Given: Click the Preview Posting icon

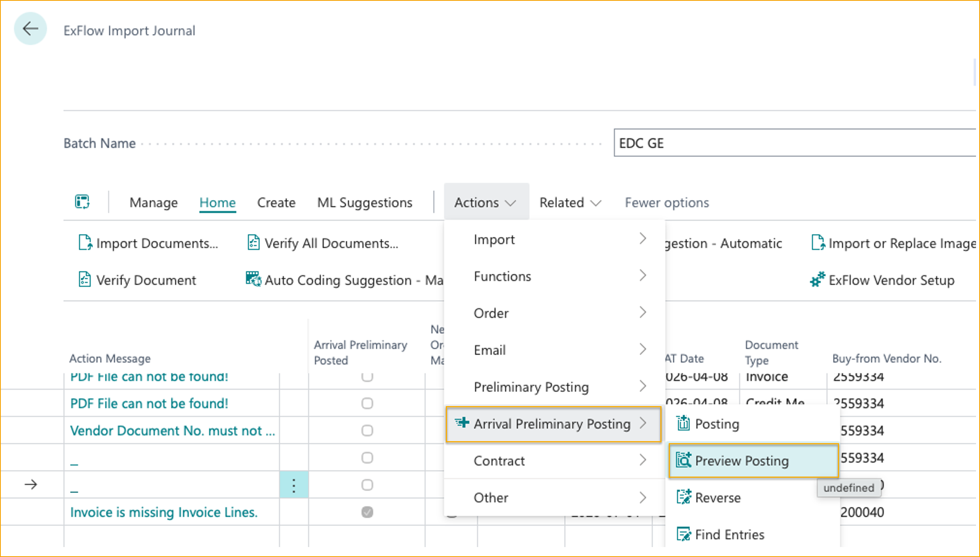Looking at the screenshot, I should 683,460.
